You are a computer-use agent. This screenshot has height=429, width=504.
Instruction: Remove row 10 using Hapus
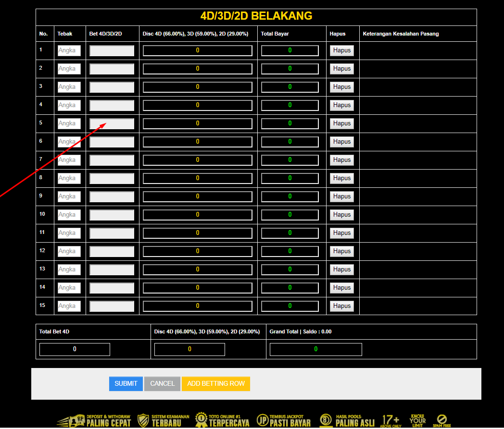click(x=341, y=214)
